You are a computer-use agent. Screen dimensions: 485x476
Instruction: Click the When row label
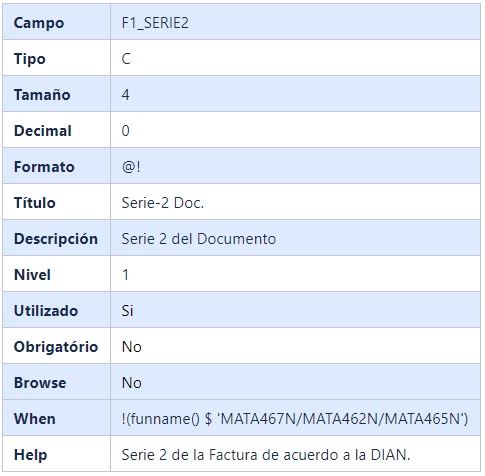(x=35, y=419)
